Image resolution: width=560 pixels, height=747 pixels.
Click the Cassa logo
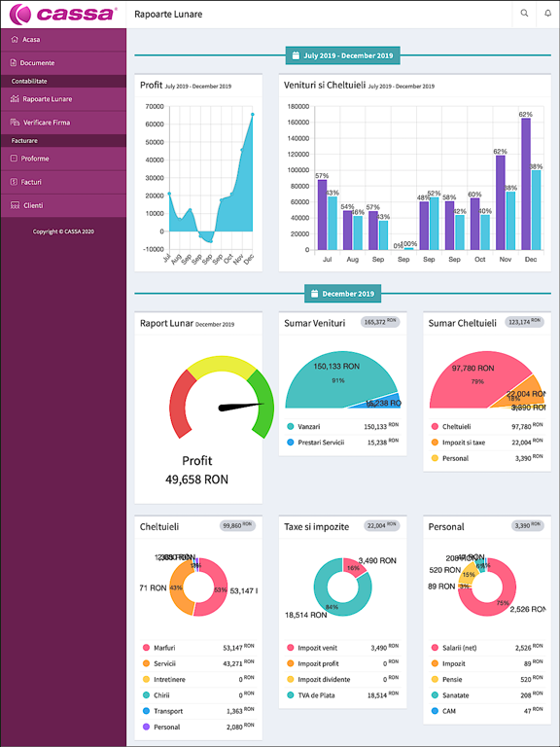point(63,14)
